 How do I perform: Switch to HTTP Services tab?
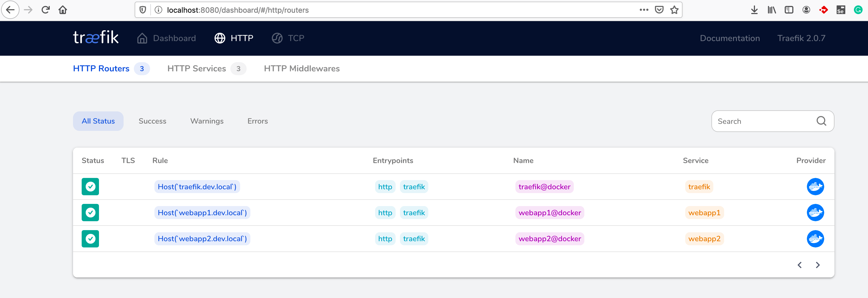[207, 68]
